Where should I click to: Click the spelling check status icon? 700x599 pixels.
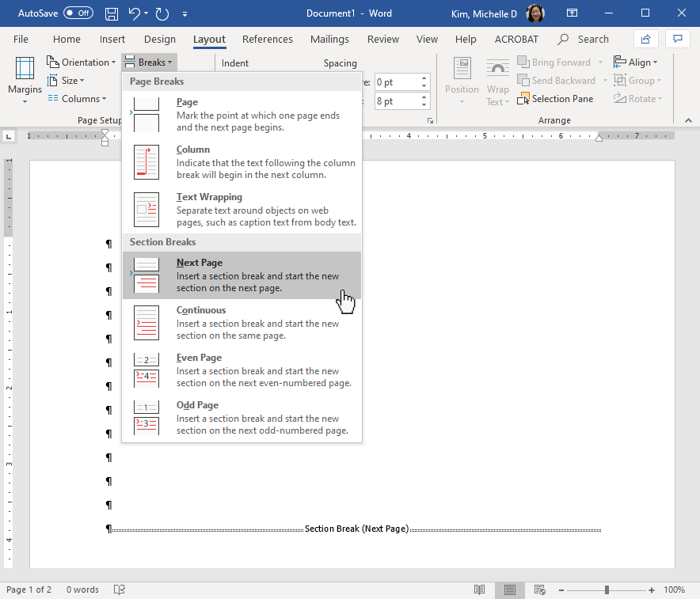point(120,590)
